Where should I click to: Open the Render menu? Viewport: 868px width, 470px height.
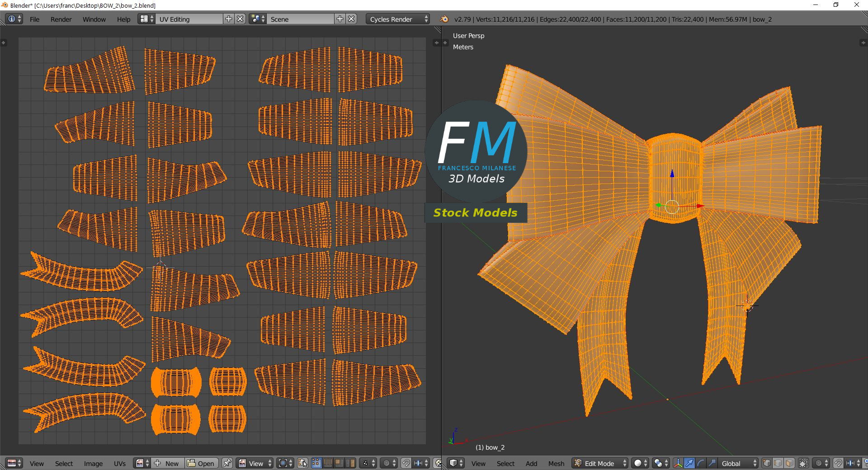61,19
